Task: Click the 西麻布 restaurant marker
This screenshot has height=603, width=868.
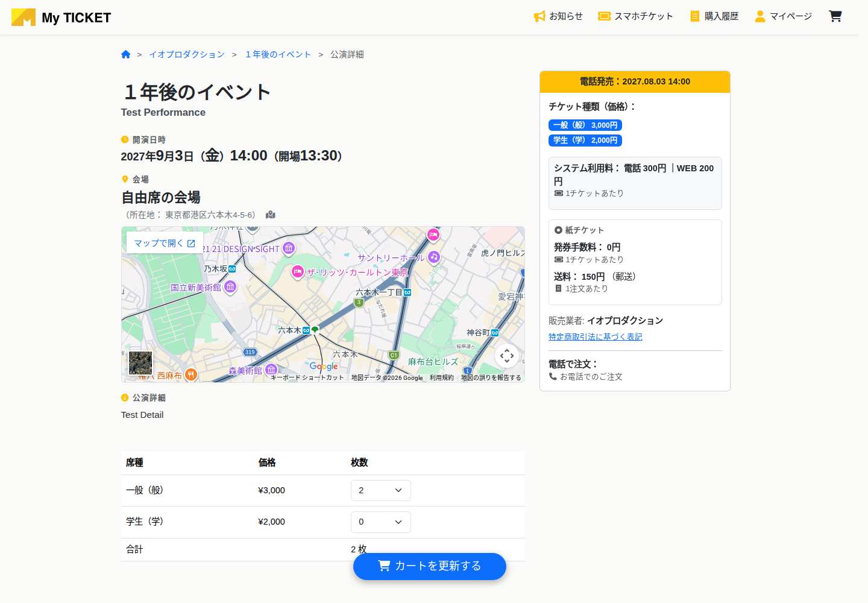Action: point(191,375)
